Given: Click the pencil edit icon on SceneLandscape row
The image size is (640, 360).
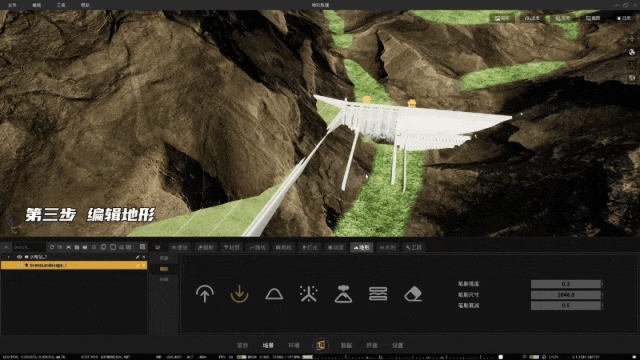Looking at the screenshot, I should point(138,265).
